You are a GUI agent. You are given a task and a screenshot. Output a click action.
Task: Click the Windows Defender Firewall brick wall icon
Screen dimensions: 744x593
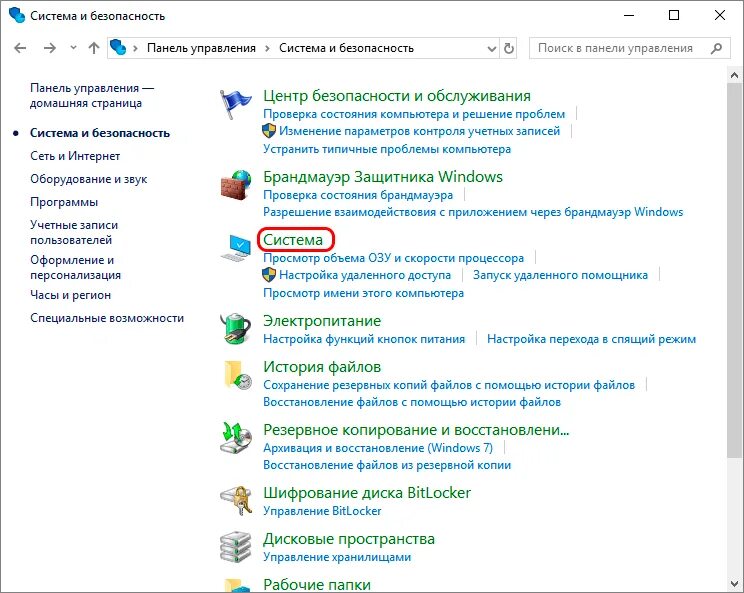236,185
